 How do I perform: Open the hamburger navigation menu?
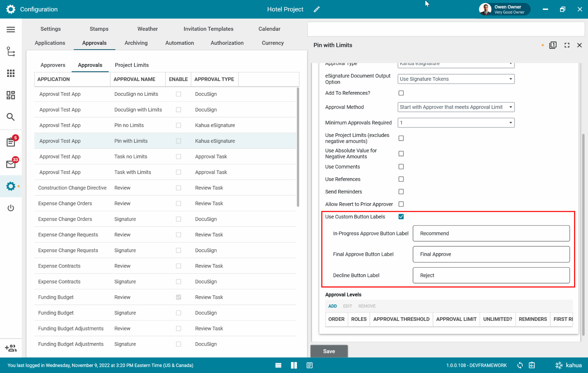(11, 29)
